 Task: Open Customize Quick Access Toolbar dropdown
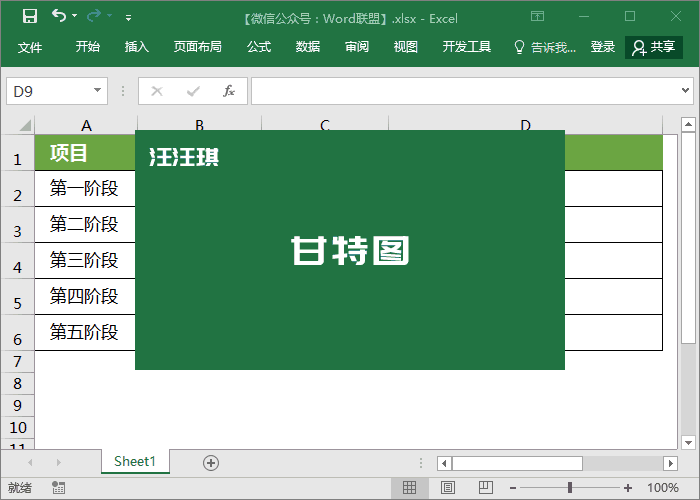coord(129,18)
